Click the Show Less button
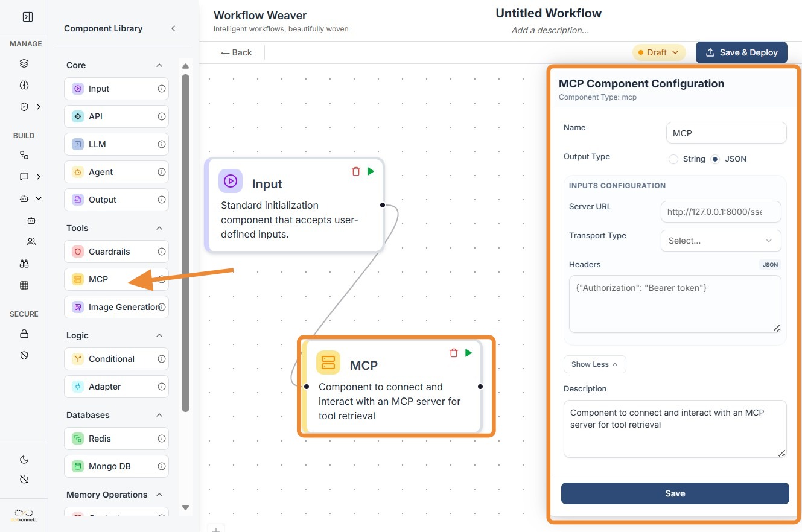Viewport: 802px width, 532px height. point(594,364)
